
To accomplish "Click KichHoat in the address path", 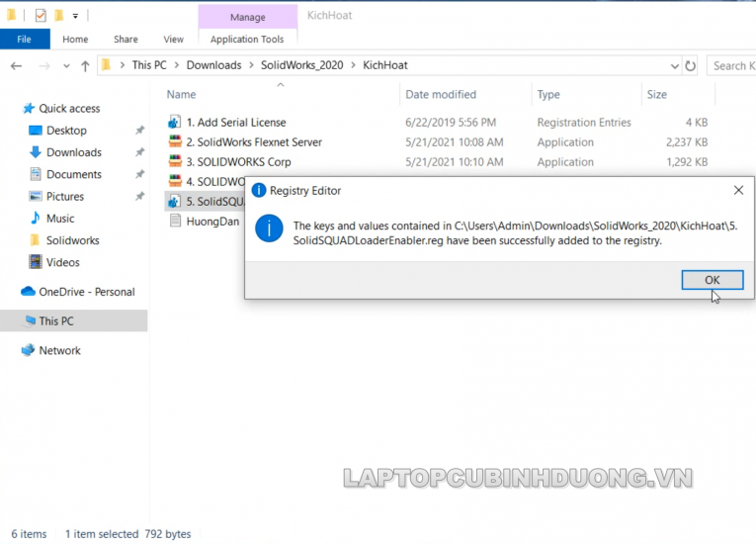I will [x=385, y=65].
